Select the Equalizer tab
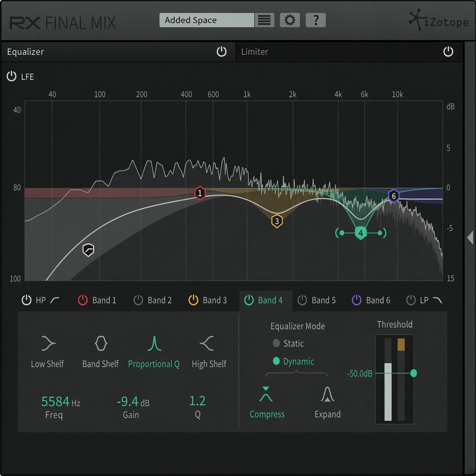The height and width of the screenshot is (476, 476). [x=119, y=52]
